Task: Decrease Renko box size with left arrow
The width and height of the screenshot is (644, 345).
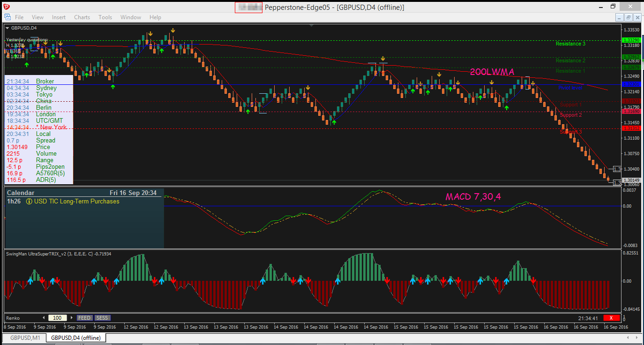Action: tap(44, 318)
